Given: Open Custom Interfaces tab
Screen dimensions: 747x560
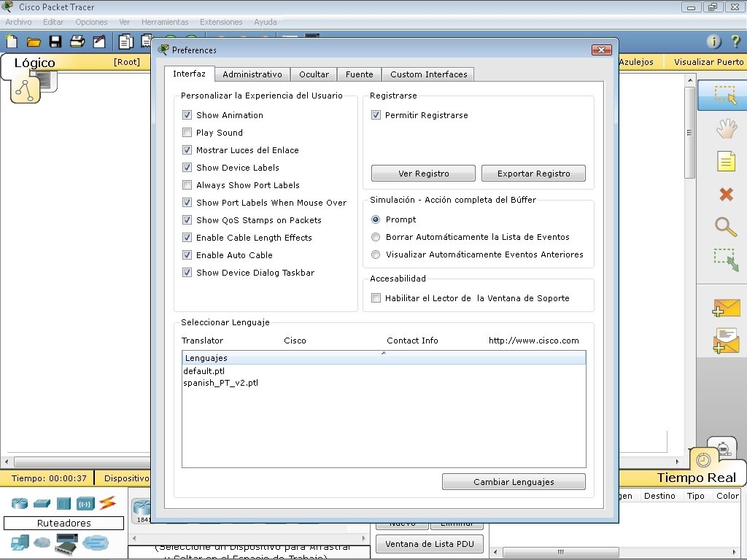Looking at the screenshot, I should click(x=428, y=74).
